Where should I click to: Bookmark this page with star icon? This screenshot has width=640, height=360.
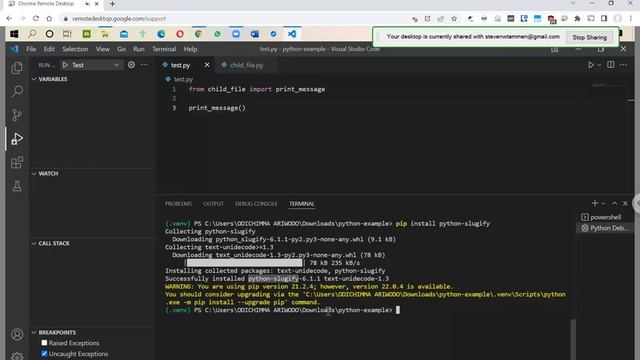[x=454, y=19]
